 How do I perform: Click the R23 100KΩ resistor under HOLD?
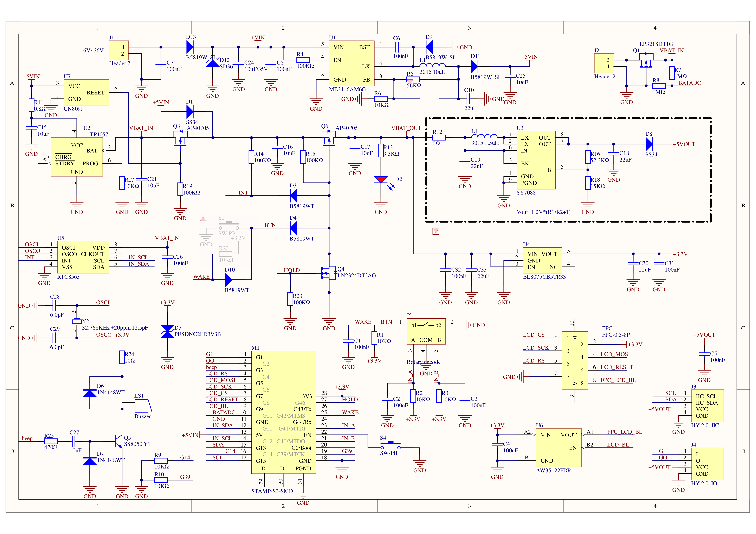(290, 299)
